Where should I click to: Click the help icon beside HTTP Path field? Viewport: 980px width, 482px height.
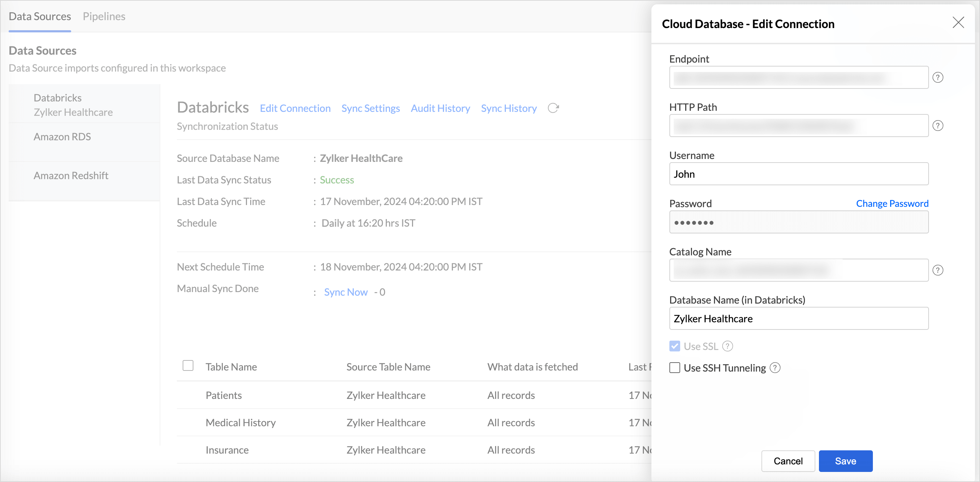[938, 126]
